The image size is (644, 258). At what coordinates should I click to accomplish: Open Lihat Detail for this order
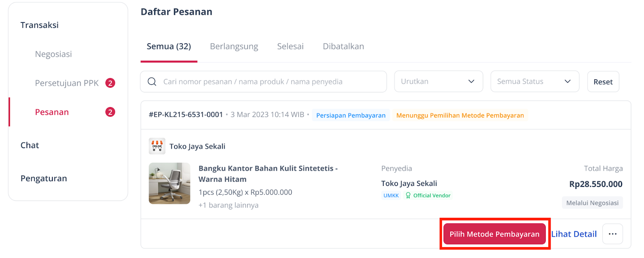coord(574,233)
